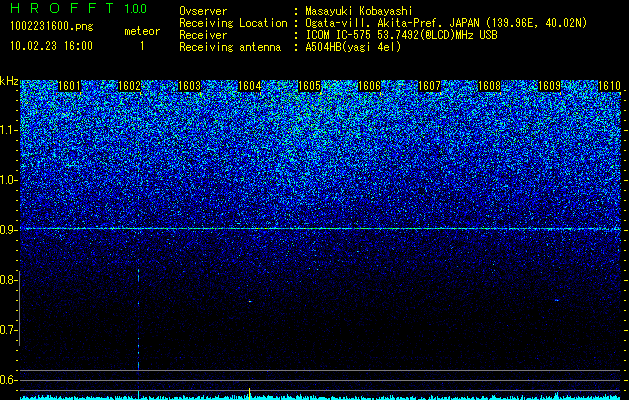Image resolution: width=629 pixels, height=400 pixels.
Task: Click the 1.0 kHz axis label
Action: (x=7, y=180)
